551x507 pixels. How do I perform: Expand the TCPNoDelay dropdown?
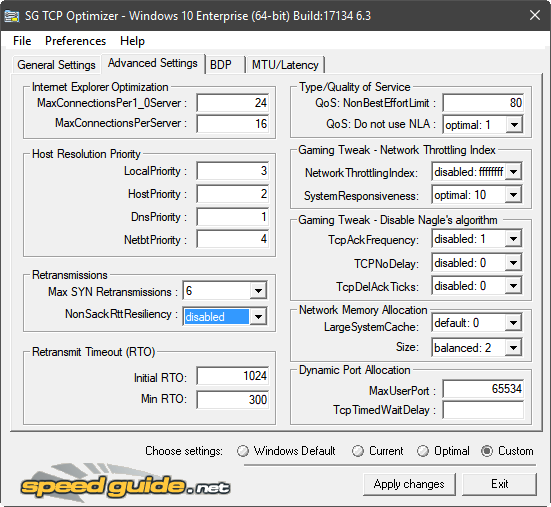coord(513,263)
